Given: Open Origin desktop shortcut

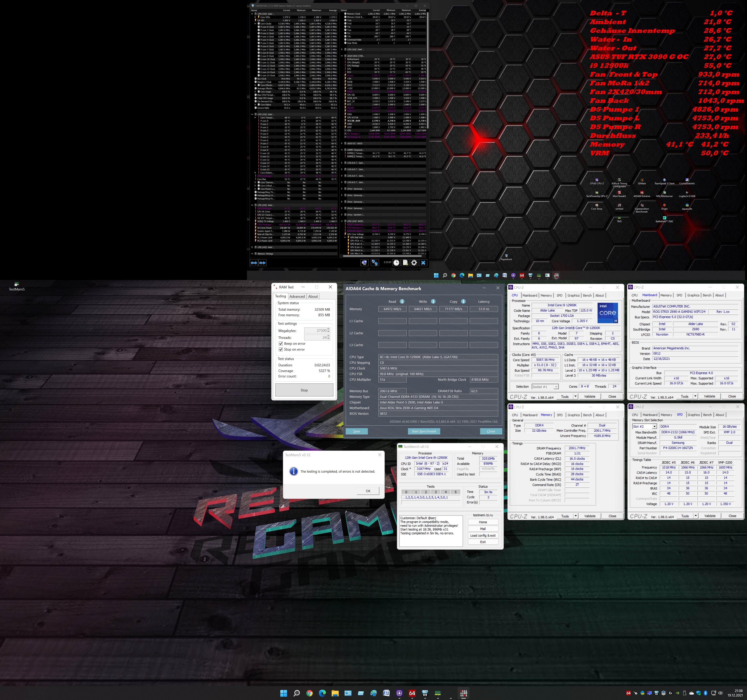Looking at the screenshot, I should click(x=664, y=207).
